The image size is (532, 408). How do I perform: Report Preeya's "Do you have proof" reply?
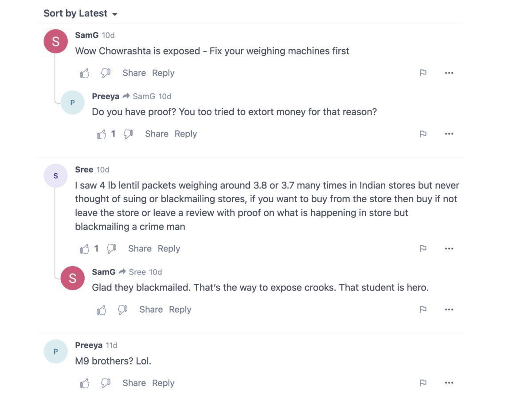pos(423,134)
